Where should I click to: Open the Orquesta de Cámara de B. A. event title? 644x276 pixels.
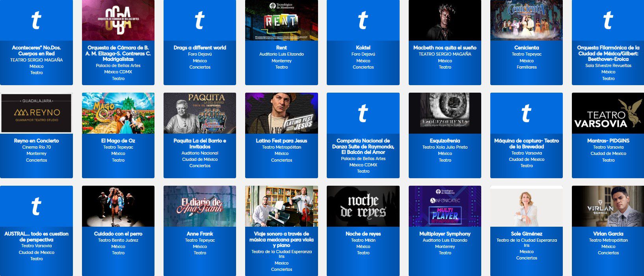coord(118,53)
